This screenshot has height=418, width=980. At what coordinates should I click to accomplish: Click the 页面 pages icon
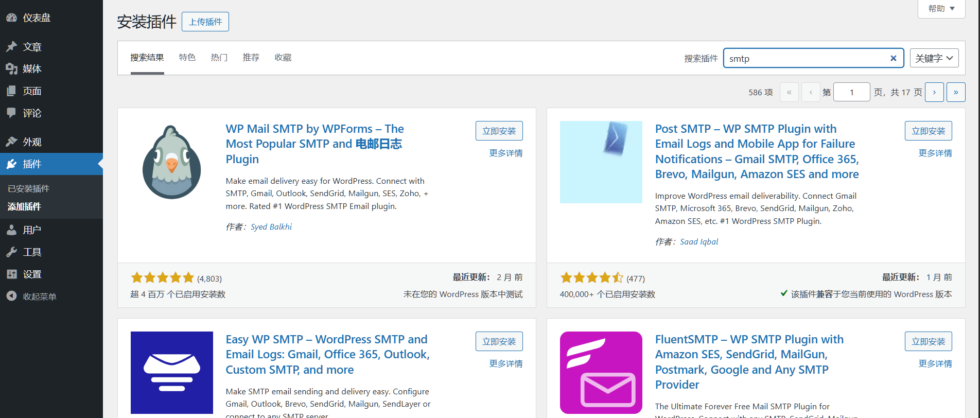12,91
